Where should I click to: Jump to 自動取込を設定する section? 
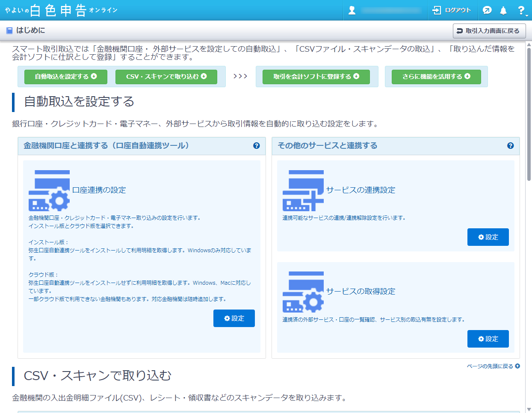66,77
